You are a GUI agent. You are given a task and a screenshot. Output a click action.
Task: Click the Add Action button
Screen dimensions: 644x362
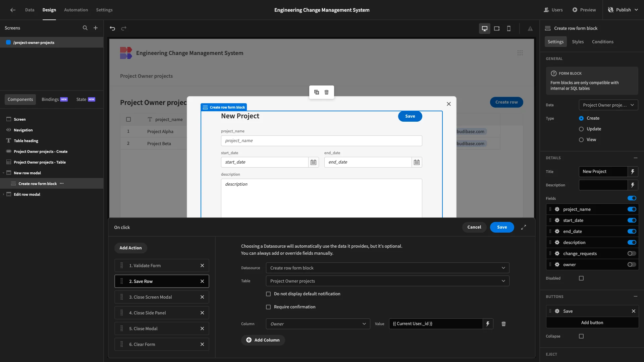point(130,248)
